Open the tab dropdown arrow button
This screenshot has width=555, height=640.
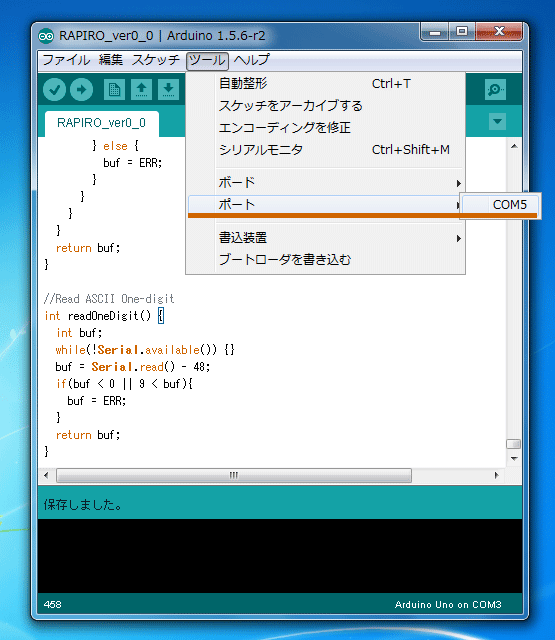click(497, 121)
